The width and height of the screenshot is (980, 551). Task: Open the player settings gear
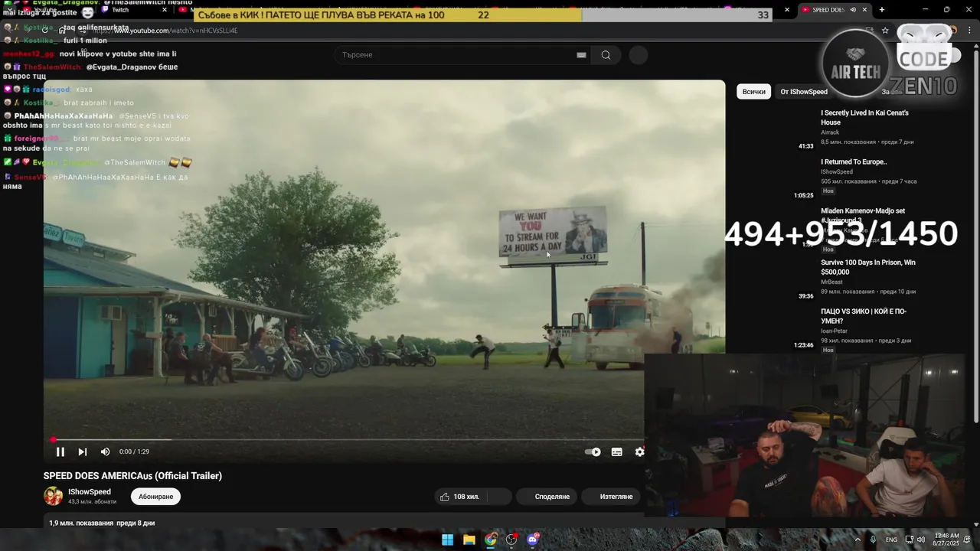coord(639,452)
